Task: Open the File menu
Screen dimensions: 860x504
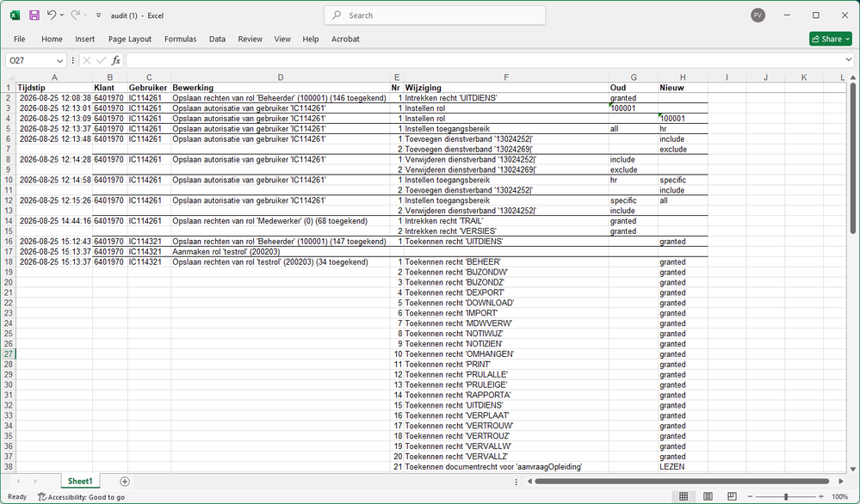Action: [x=19, y=39]
